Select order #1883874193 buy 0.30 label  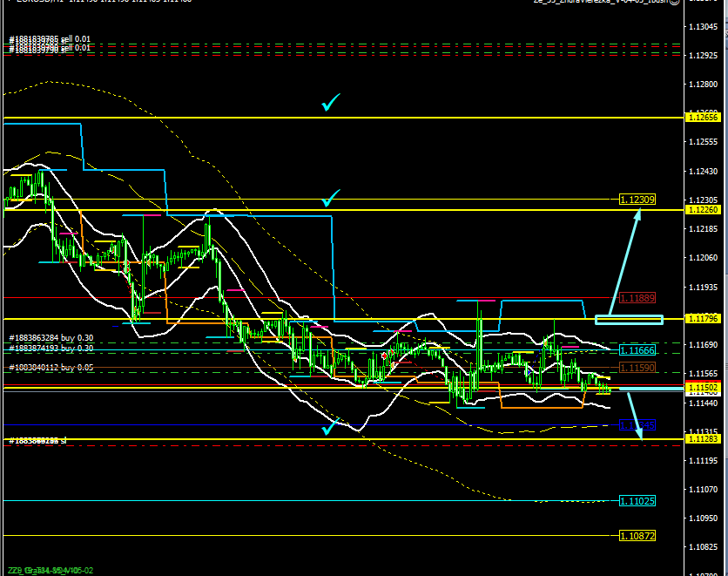click(x=51, y=348)
